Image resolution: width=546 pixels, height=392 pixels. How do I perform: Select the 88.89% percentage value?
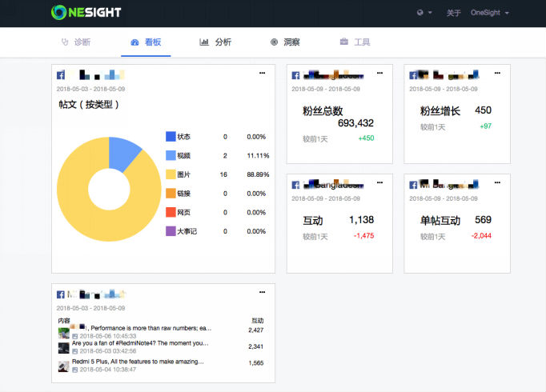[258, 174]
